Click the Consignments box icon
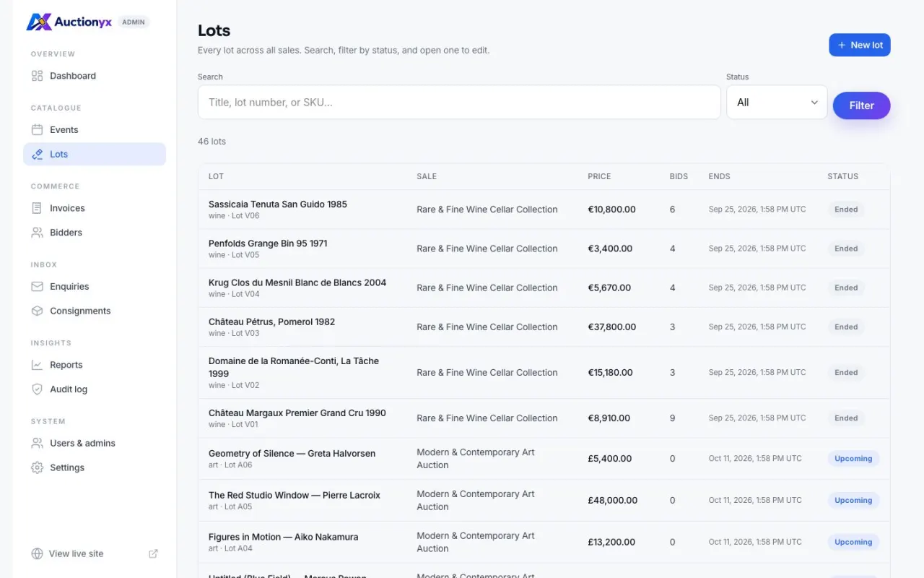The width and height of the screenshot is (924, 578). (38, 311)
